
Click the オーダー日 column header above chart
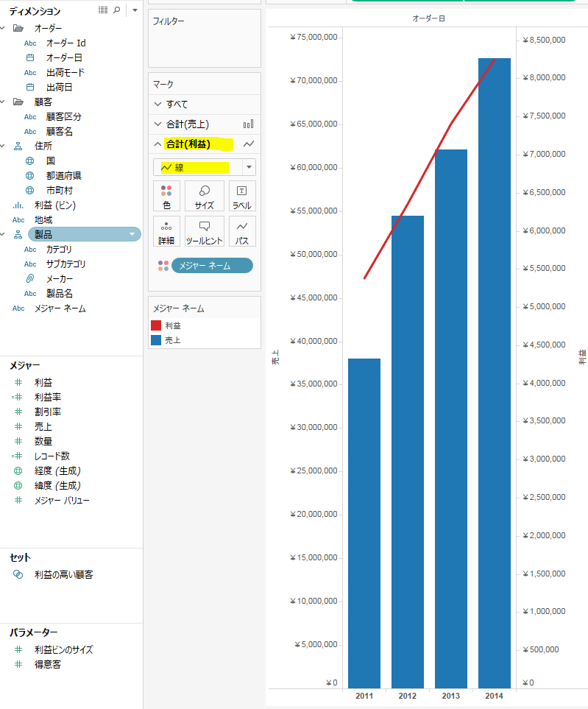coord(428,18)
